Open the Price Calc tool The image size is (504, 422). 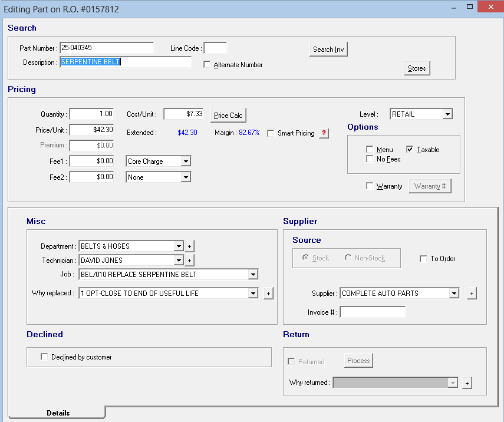228,115
